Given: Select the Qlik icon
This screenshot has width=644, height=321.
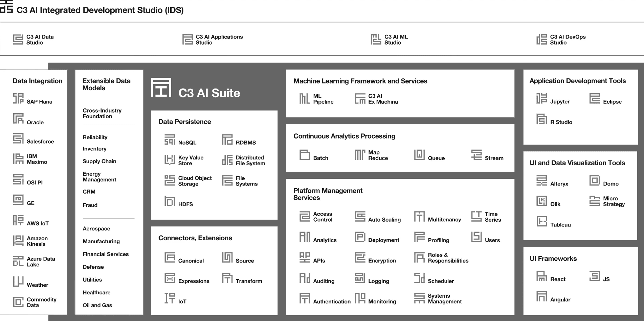Looking at the screenshot, I should click(x=542, y=201).
